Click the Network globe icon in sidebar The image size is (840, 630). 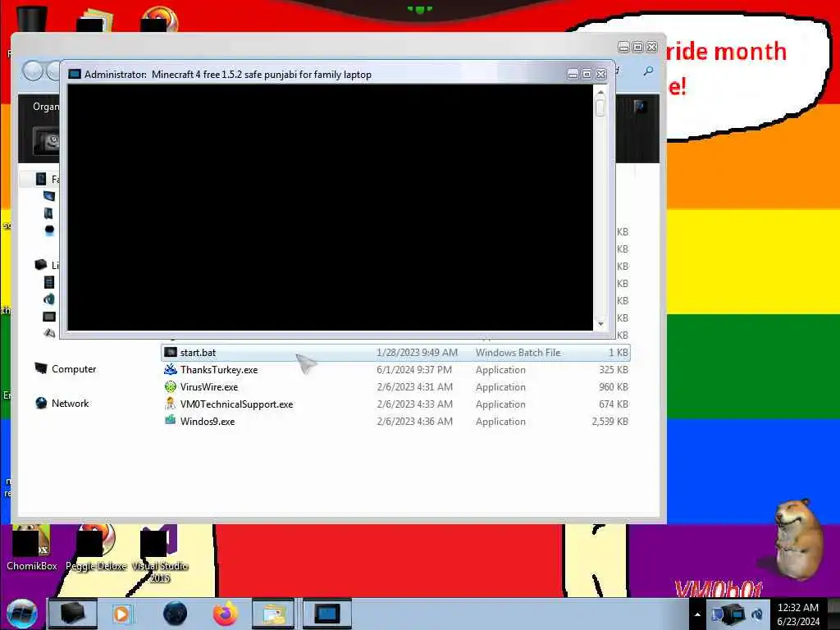(41, 403)
